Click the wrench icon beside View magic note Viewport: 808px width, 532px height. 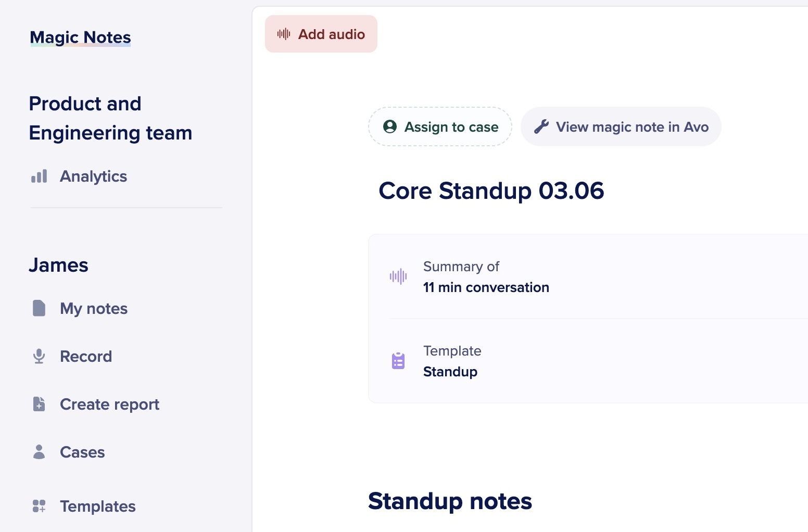[x=541, y=126]
